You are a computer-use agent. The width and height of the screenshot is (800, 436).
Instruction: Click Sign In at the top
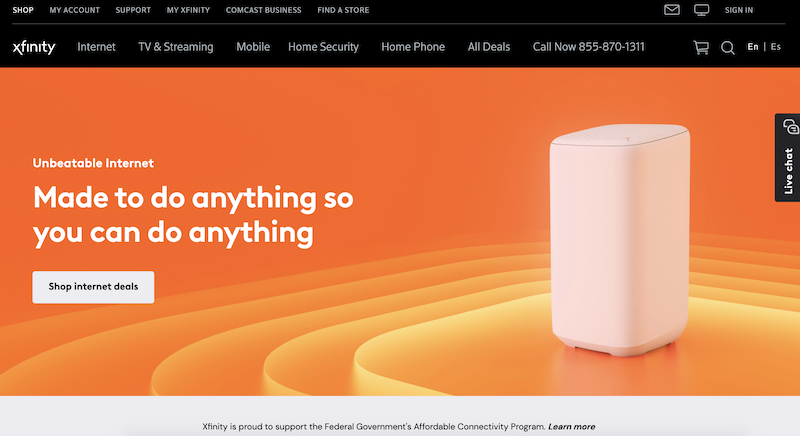(x=739, y=10)
